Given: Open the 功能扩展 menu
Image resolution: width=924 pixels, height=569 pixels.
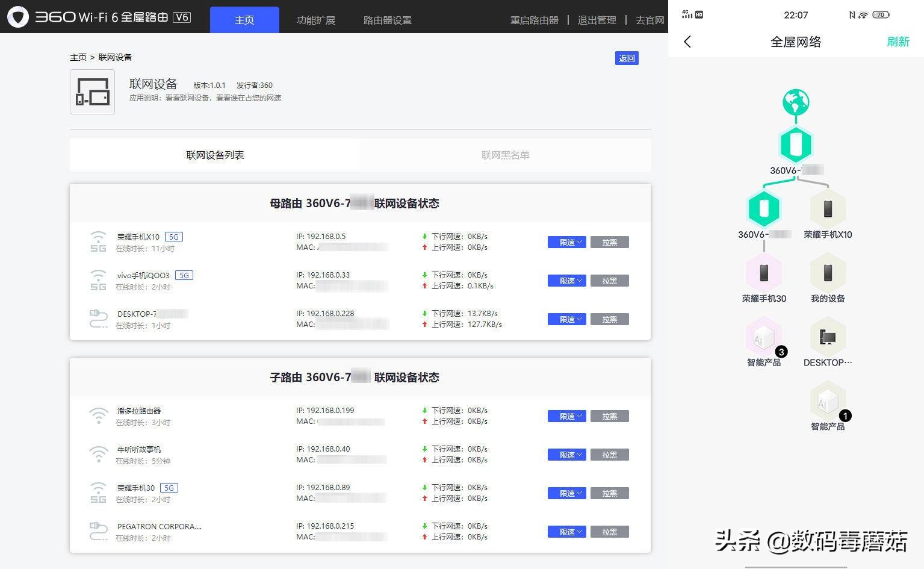Looking at the screenshot, I should [316, 19].
